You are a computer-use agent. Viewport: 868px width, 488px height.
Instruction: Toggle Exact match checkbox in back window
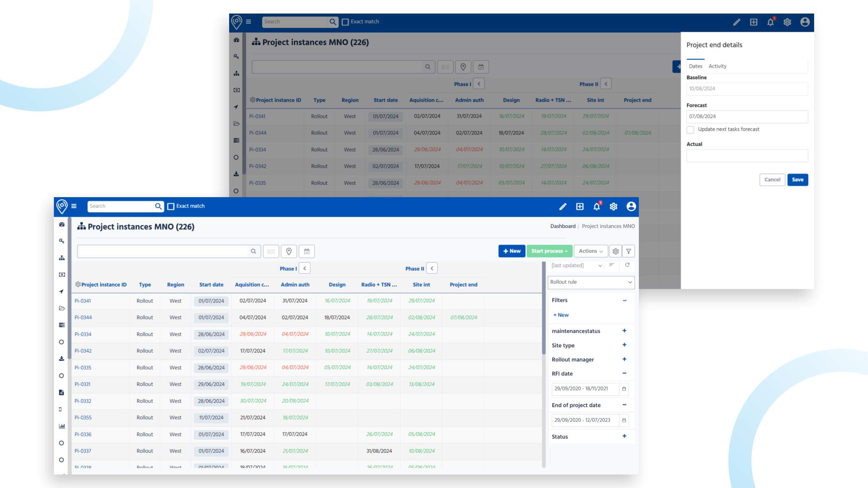tap(345, 22)
